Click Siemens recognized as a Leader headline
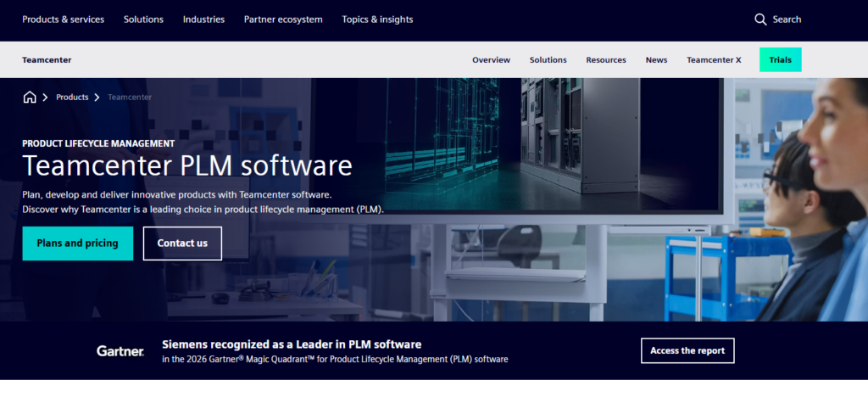The width and height of the screenshot is (868, 414). [x=292, y=344]
